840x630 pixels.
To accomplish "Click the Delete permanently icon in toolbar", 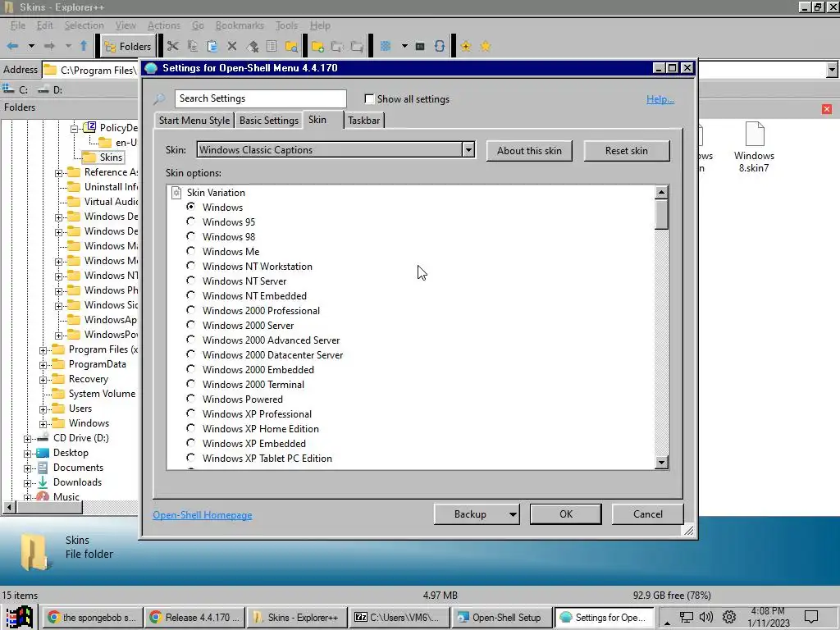I will coord(253,46).
